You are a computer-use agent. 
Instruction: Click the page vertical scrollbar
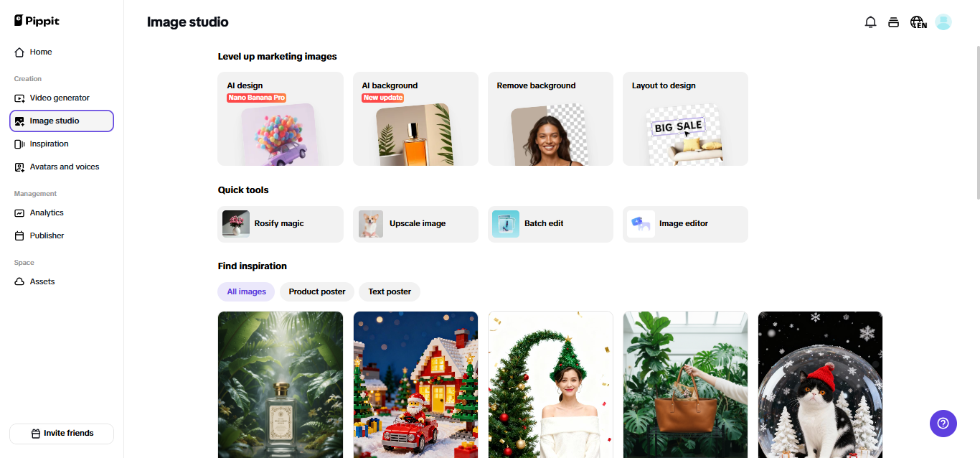coord(977,122)
